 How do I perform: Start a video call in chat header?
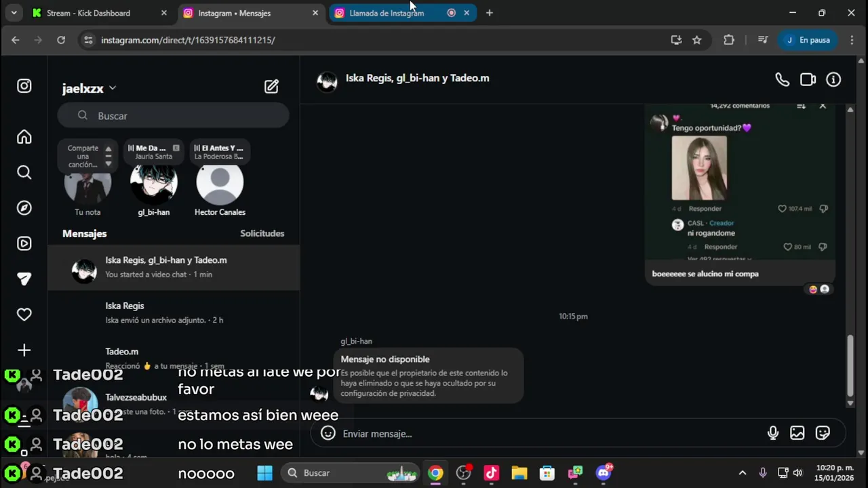click(x=808, y=80)
